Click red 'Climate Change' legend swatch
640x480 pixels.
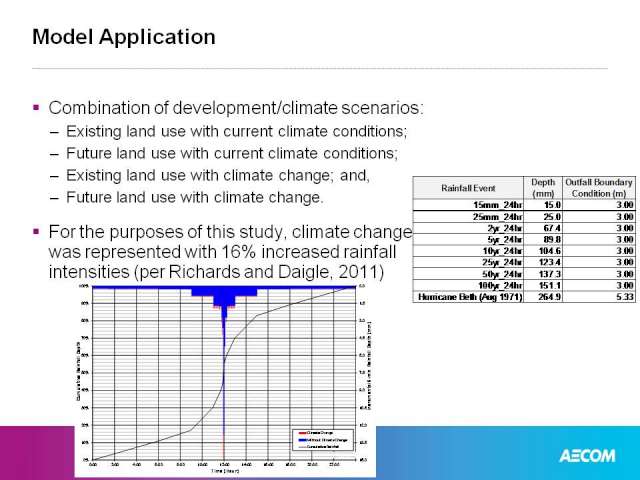point(302,433)
